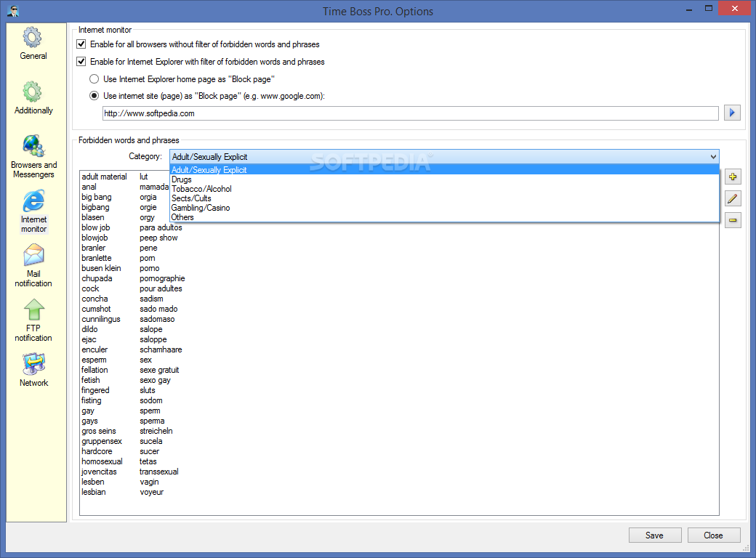
Task: Select the Internet monitor section
Action: pyautogui.click(x=33, y=211)
